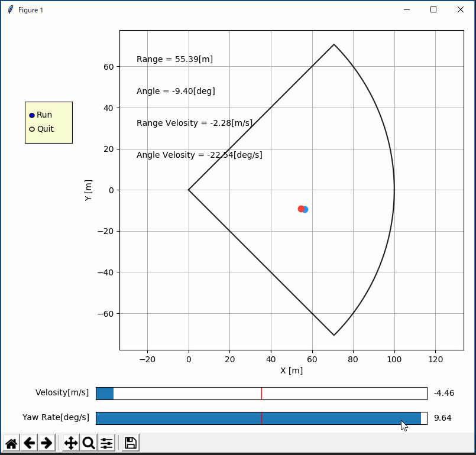
Task: Adjust the Yaw Rate[deg/s] slider
Action: click(x=261, y=418)
